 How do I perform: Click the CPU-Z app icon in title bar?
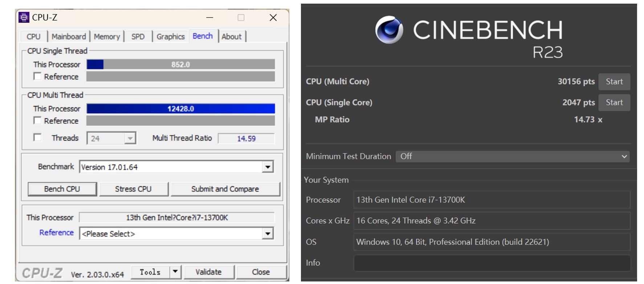[x=24, y=17]
